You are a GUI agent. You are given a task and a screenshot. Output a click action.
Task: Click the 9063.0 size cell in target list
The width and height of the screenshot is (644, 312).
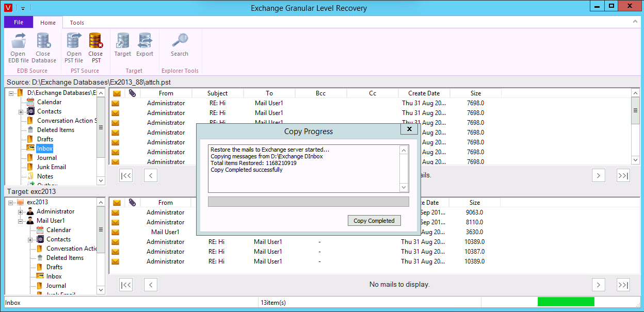[x=475, y=212]
